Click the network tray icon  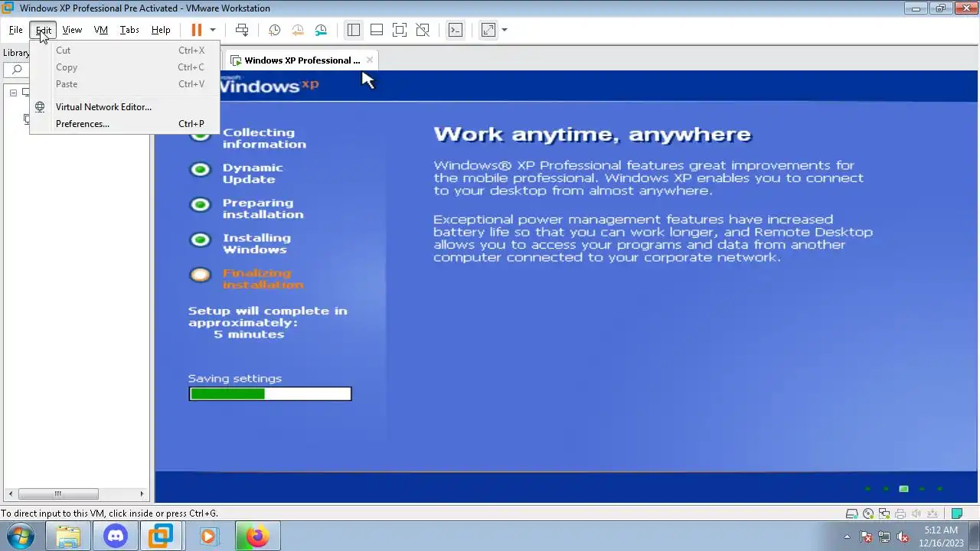pos(884,536)
